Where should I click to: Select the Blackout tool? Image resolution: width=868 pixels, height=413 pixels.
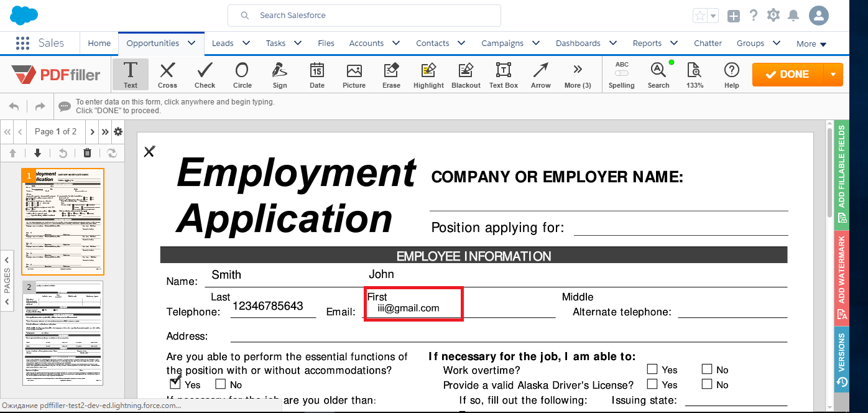(x=466, y=75)
